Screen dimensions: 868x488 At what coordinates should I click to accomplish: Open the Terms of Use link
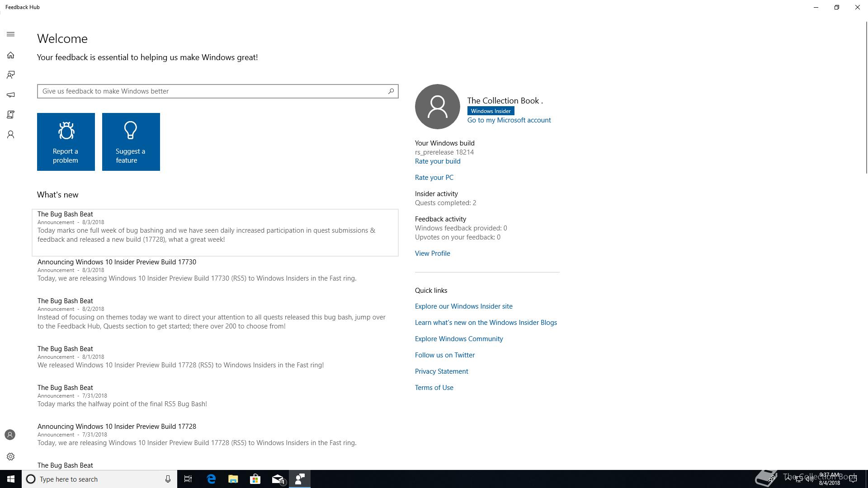click(x=434, y=388)
